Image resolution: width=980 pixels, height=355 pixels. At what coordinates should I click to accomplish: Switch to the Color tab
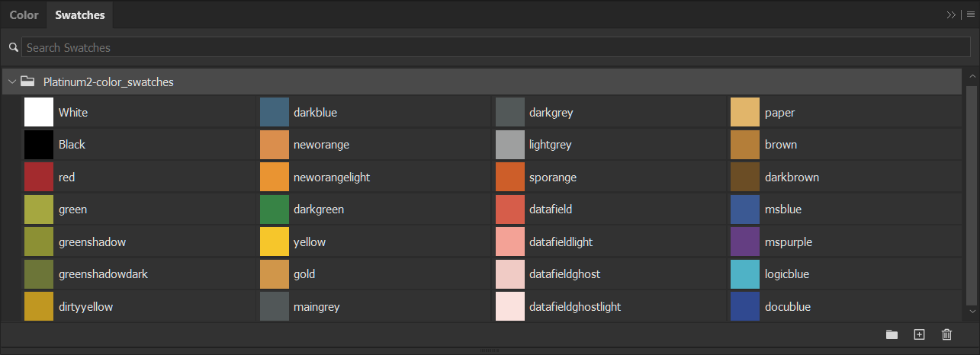(24, 15)
